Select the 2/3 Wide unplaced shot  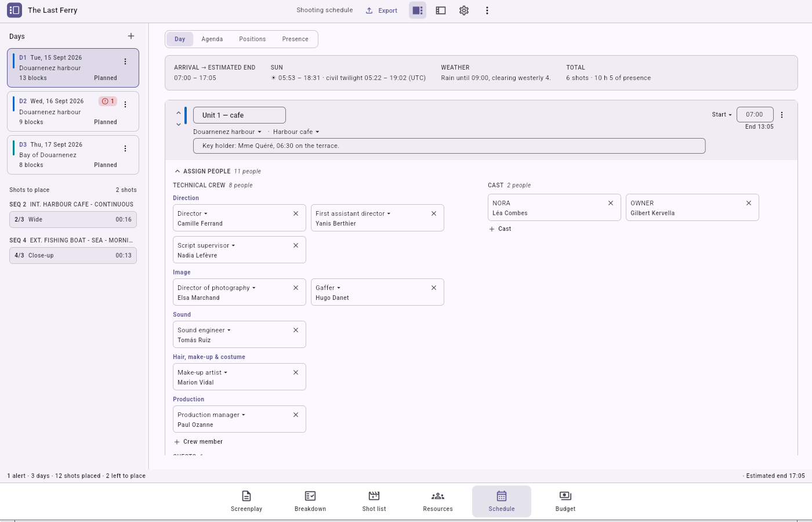pos(73,219)
